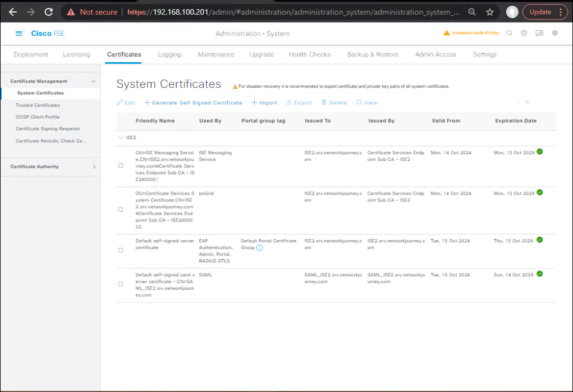Click the browser Update button
The image size is (573, 392).
click(540, 12)
